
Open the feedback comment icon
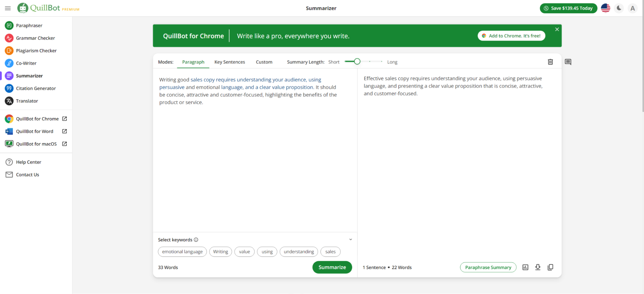pyautogui.click(x=568, y=62)
